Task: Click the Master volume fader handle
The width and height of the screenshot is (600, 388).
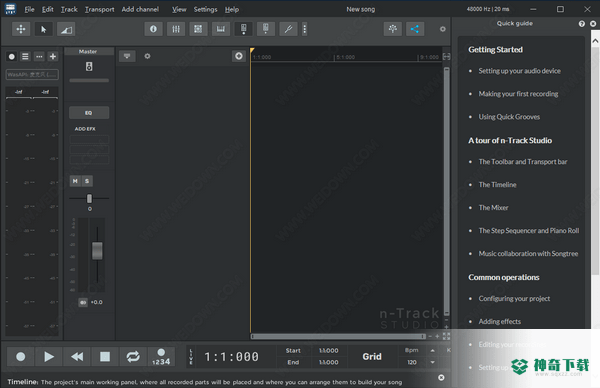Action: click(x=97, y=251)
